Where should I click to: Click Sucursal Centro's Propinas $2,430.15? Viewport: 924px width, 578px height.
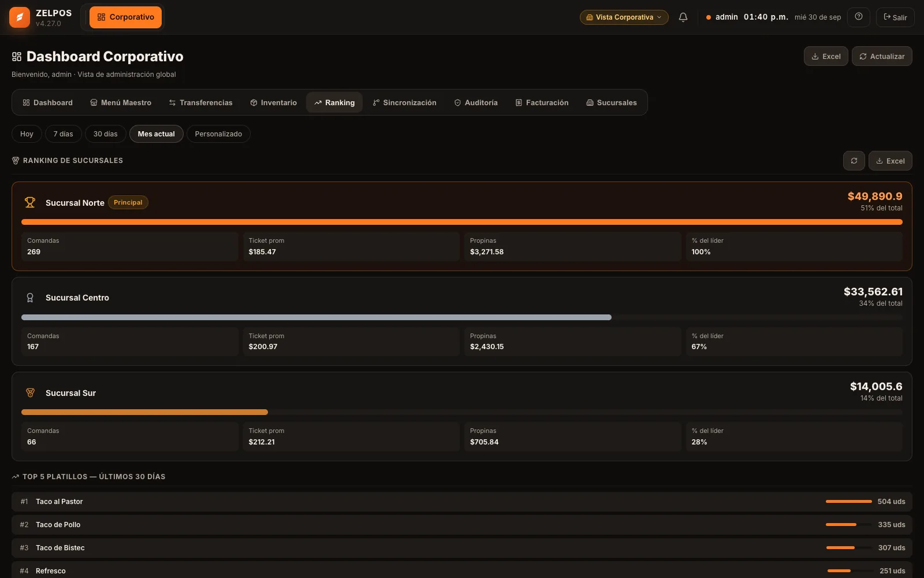tap(487, 347)
